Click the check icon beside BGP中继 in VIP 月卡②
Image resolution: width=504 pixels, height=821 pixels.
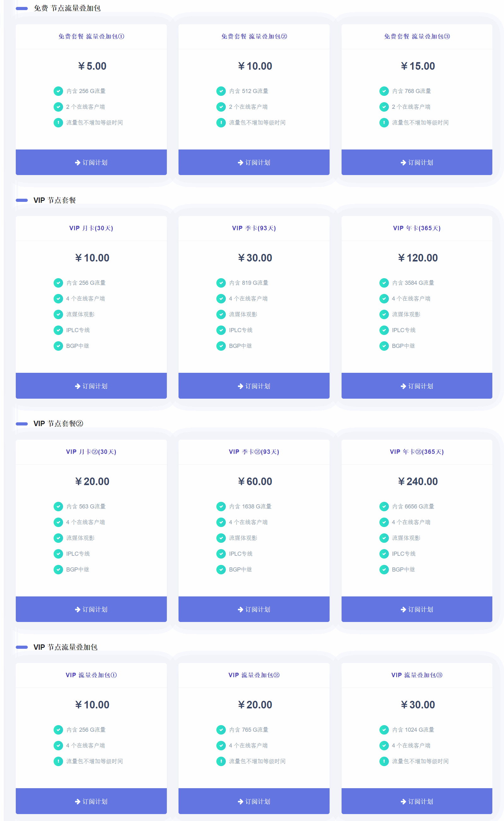point(58,569)
